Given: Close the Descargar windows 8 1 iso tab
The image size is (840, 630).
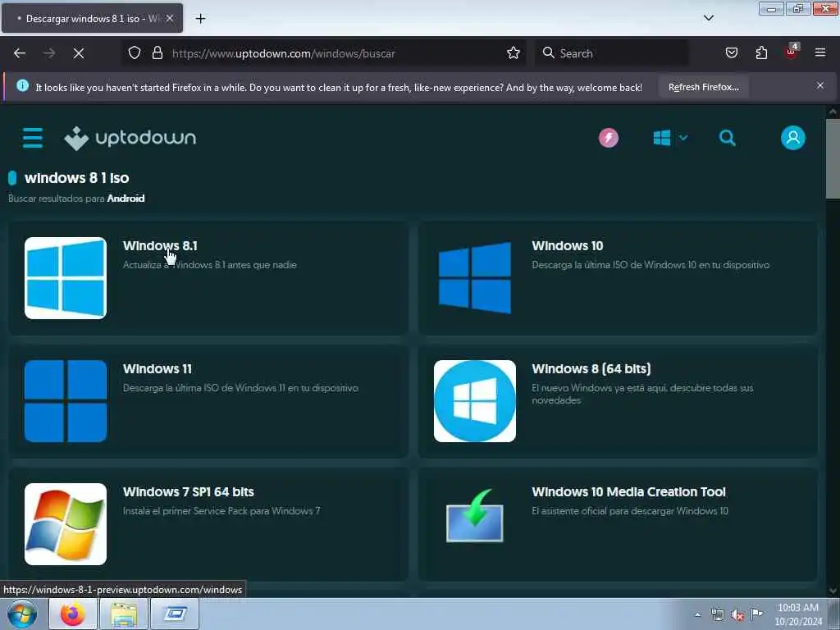Looking at the screenshot, I should [x=169, y=18].
